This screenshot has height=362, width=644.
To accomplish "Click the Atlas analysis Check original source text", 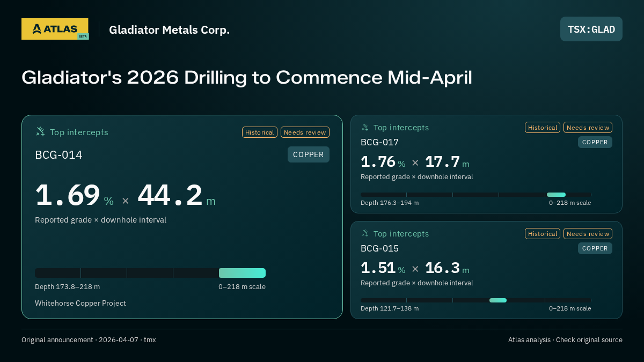I will 565,340.
